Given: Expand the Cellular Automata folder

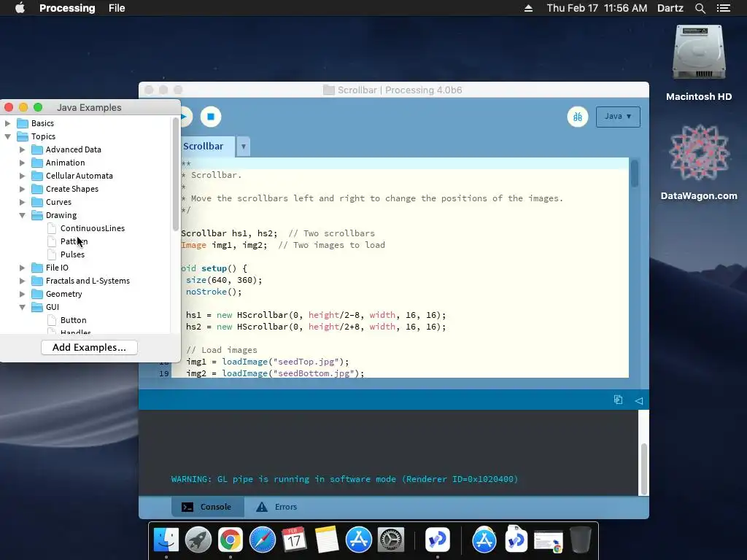Looking at the screenshot, I should click(x=22, y=176).
